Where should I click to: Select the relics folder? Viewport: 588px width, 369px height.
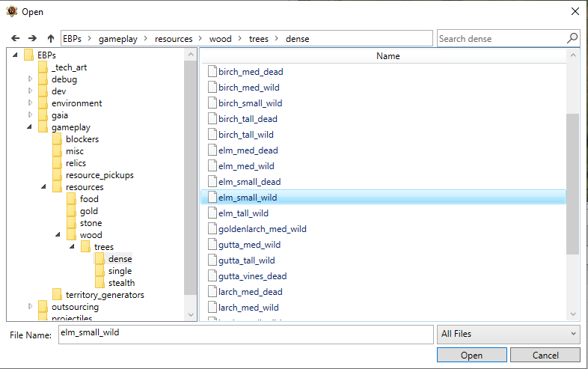76,163
